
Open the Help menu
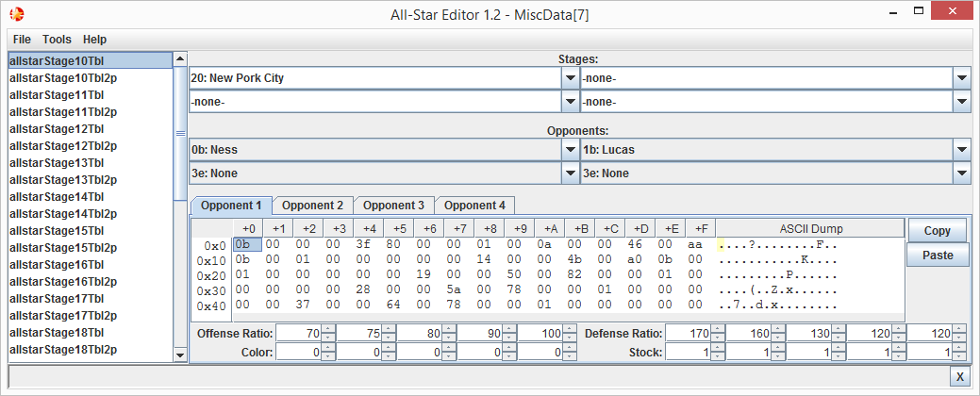tap(94, 40)
